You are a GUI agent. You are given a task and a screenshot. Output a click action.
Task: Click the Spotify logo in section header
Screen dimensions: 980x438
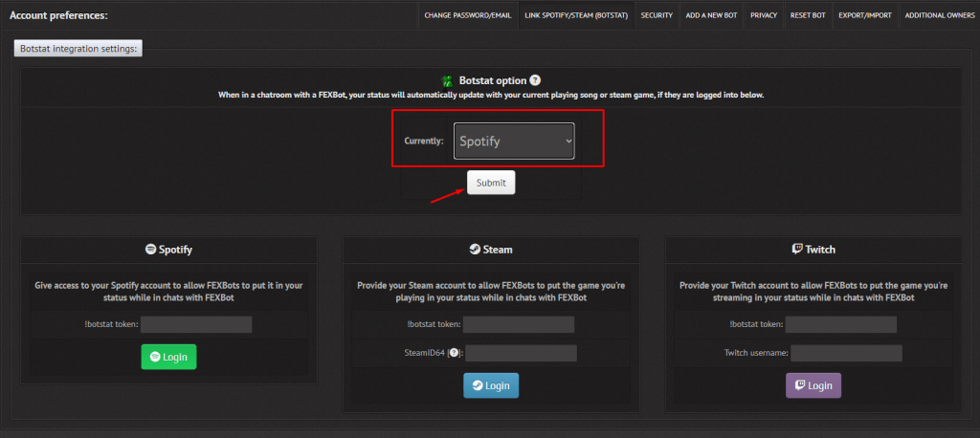tap(150, 249)
